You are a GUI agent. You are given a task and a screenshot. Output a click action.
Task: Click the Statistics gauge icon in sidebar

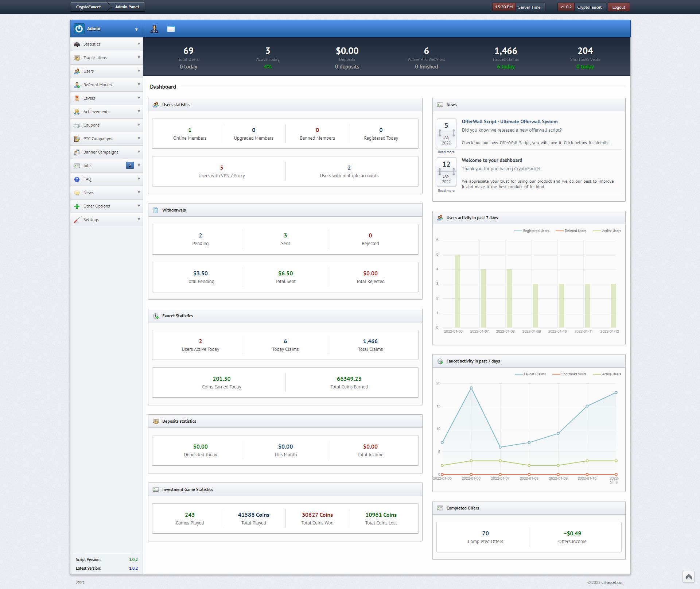pos(77,44)
